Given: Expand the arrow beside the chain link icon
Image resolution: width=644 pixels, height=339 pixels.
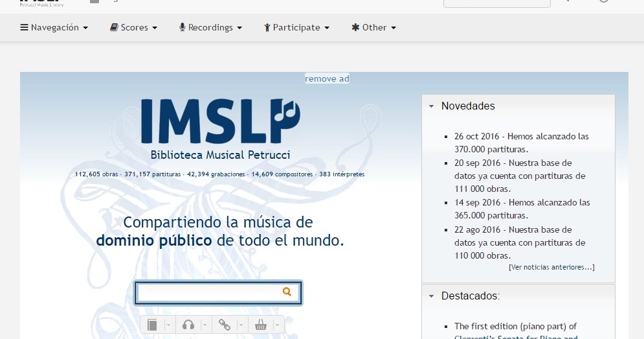Looking at the screenshot, I should click(x=241, y=325).
